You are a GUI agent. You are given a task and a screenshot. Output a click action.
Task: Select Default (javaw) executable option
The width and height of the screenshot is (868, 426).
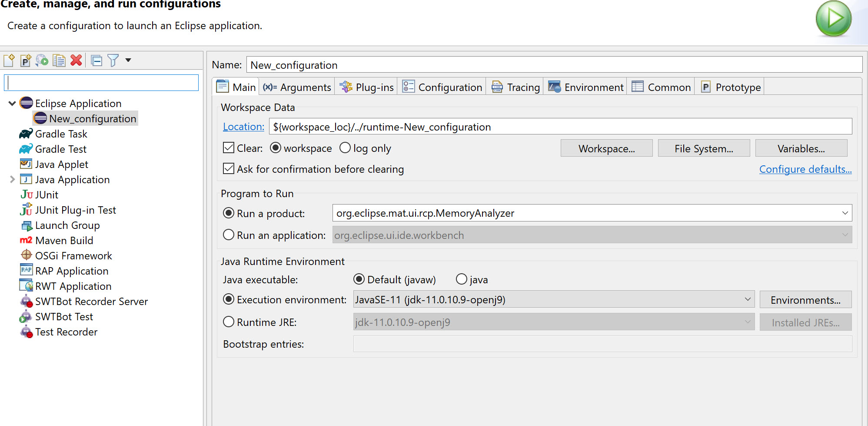pos(359,279)
